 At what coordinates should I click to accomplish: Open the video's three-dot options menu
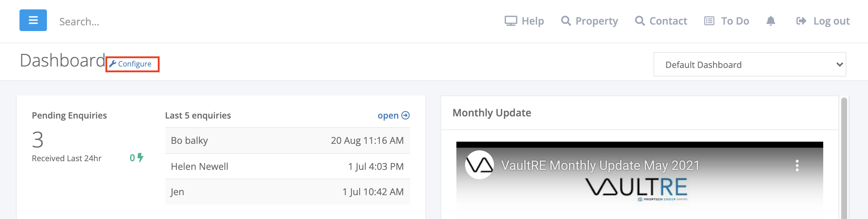point(797,166)
